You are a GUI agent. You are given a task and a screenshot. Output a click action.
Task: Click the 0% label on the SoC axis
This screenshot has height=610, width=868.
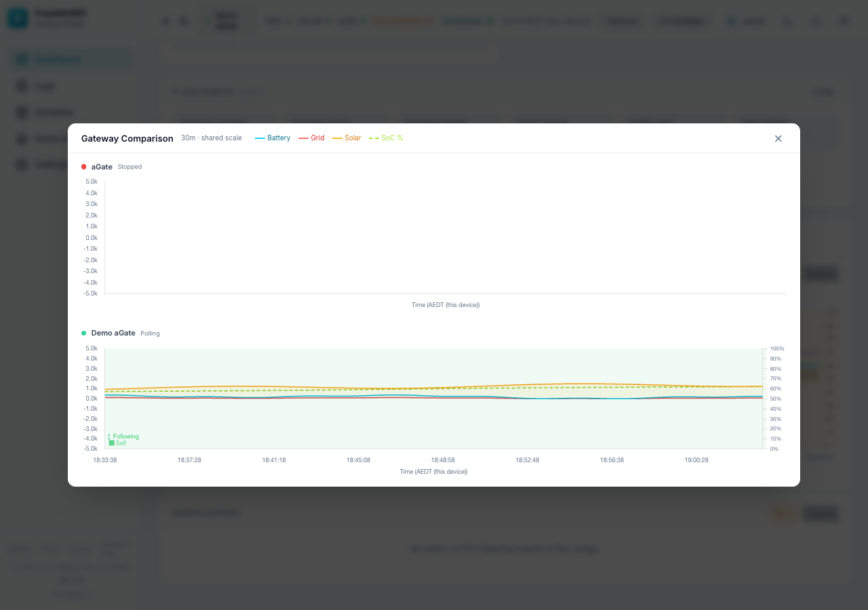[x=774, y=449]
